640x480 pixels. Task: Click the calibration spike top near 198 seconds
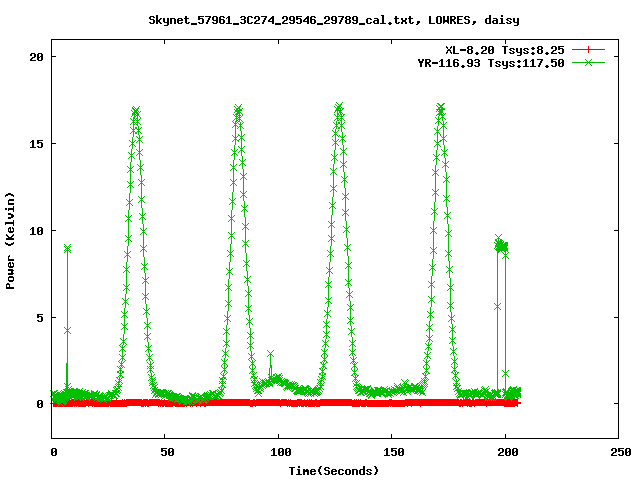click(501, 245)
